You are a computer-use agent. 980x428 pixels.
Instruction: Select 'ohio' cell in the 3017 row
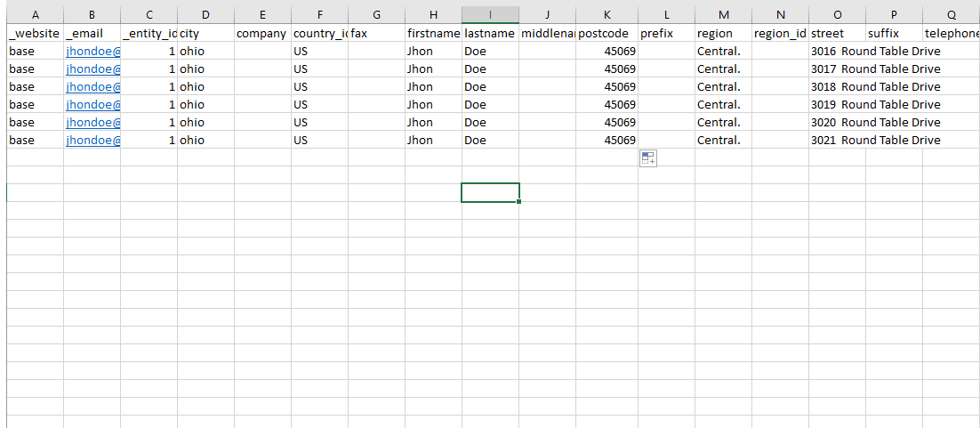pyautogui.click(x=205, y=69)
